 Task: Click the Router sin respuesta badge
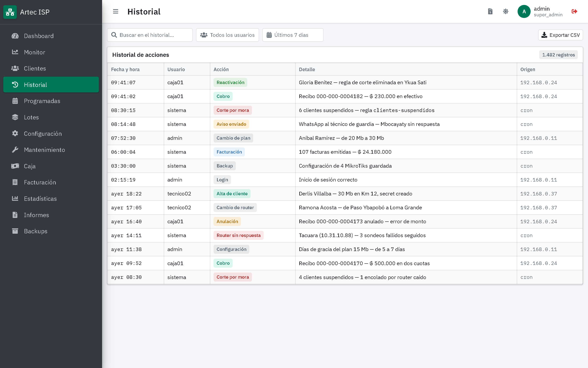coord(238,235)
